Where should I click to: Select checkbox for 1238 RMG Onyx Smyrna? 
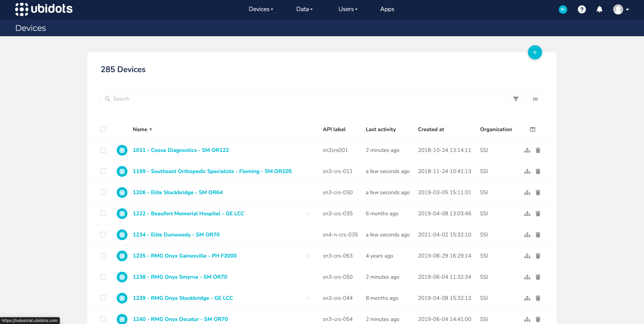[103, 277]
